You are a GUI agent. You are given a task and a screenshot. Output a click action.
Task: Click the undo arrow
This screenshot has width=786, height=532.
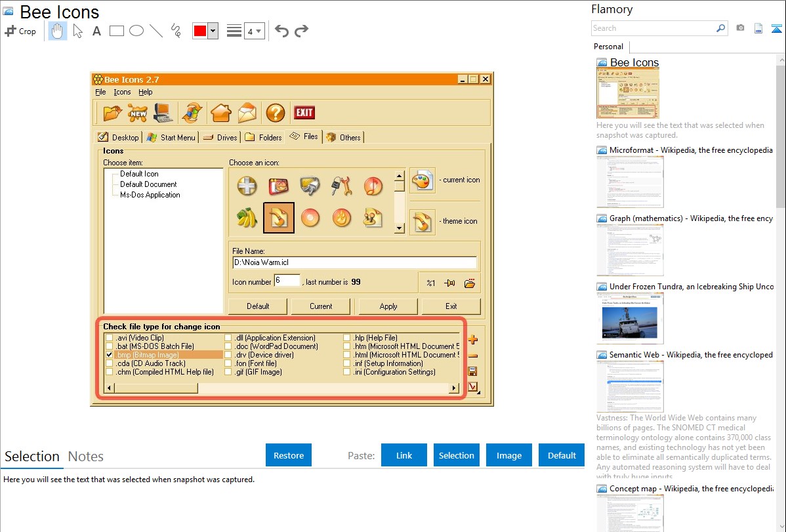(x=281, y=31)
